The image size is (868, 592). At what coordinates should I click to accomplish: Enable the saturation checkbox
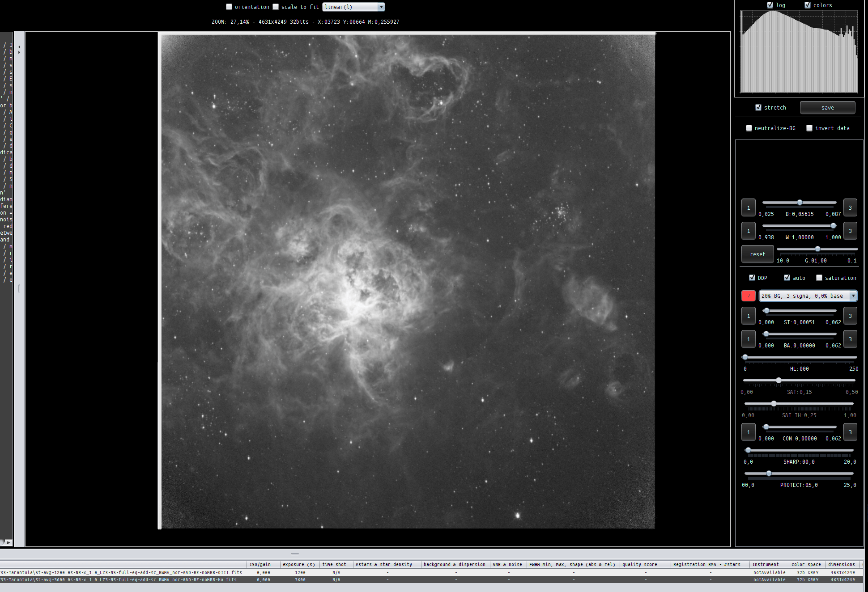click(x=819, y=278)
